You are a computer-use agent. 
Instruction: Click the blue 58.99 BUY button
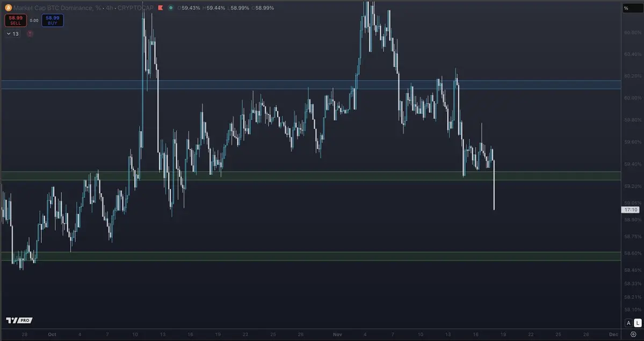tap(53, 20)
